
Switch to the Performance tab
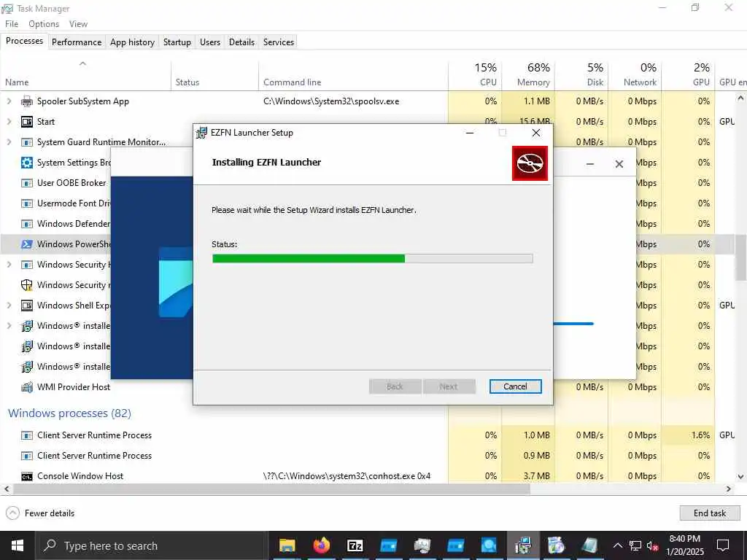click(77, 42)
